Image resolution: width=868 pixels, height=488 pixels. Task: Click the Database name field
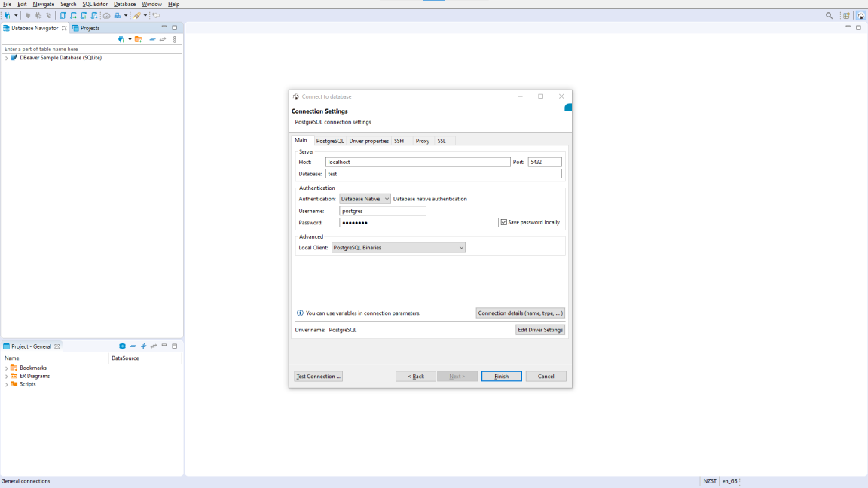pyautogui.click(x=443, y=174)
